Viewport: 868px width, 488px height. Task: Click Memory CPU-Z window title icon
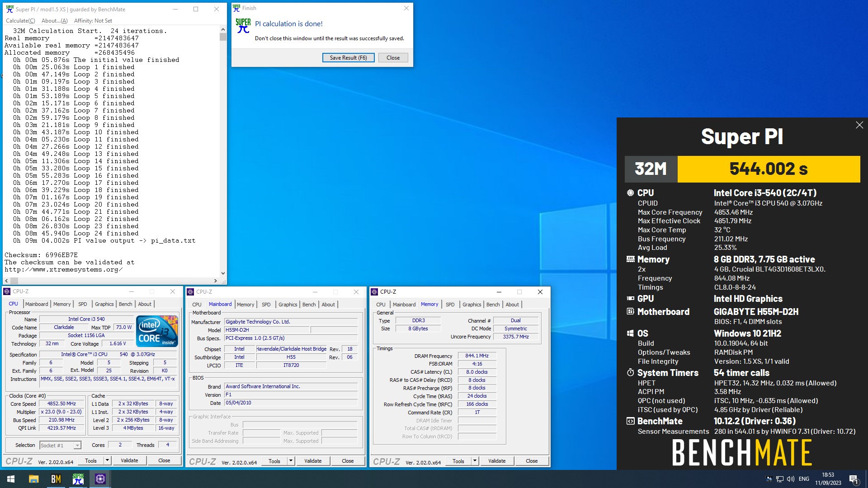(x=374, y=292)
